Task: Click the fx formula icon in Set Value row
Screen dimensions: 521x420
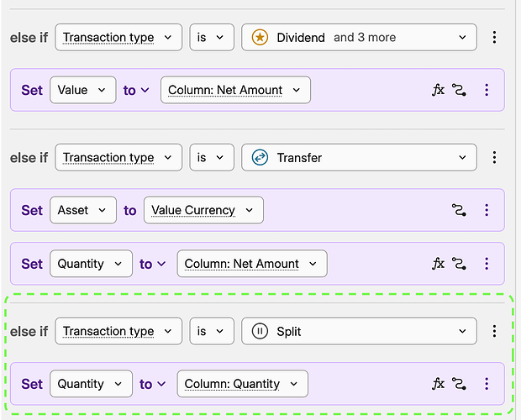Action: [x=438, y=90]
